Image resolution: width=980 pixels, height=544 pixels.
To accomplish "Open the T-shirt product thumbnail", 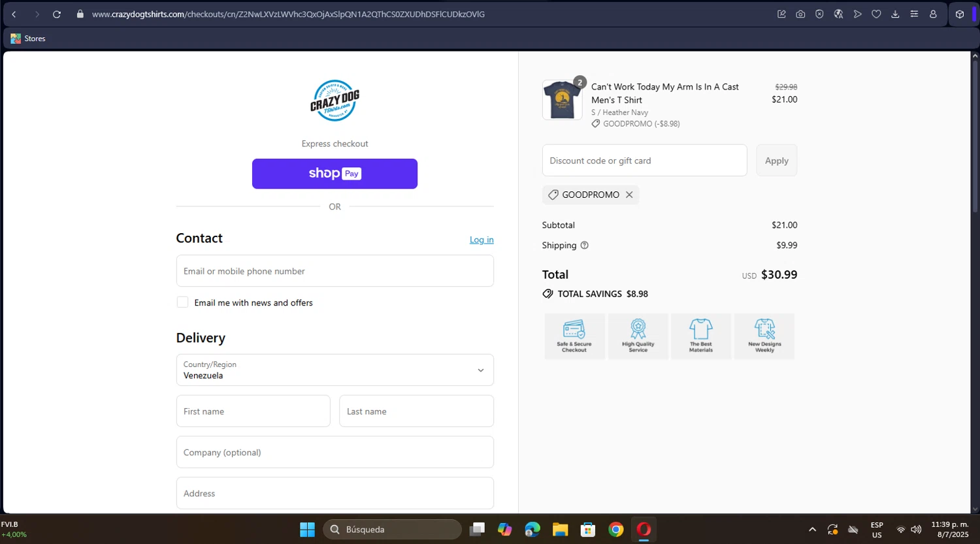I will (562, 100).
